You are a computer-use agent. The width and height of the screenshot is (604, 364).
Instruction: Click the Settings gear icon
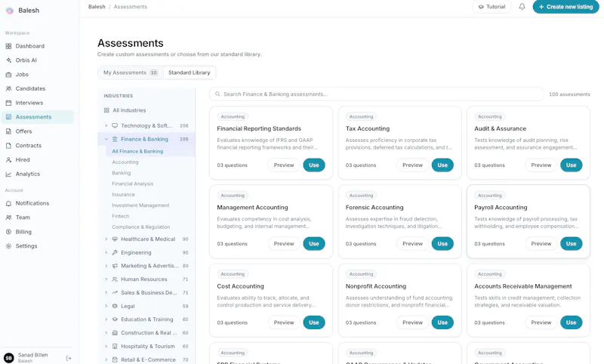pos(8,246)
